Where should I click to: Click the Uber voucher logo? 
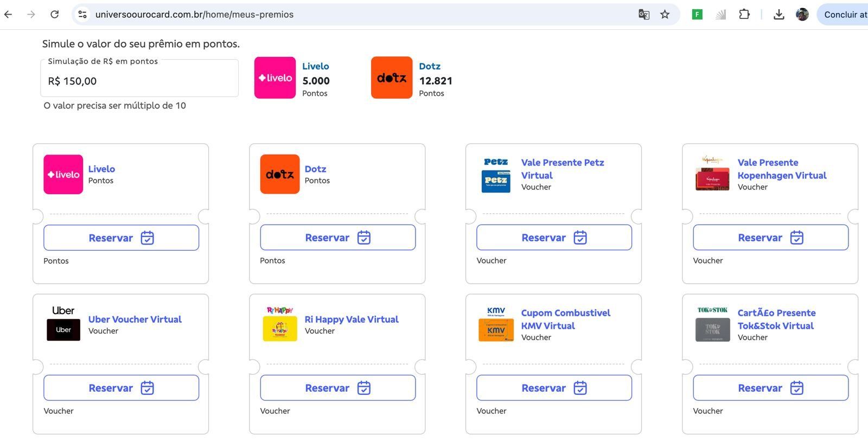point(63,323)
